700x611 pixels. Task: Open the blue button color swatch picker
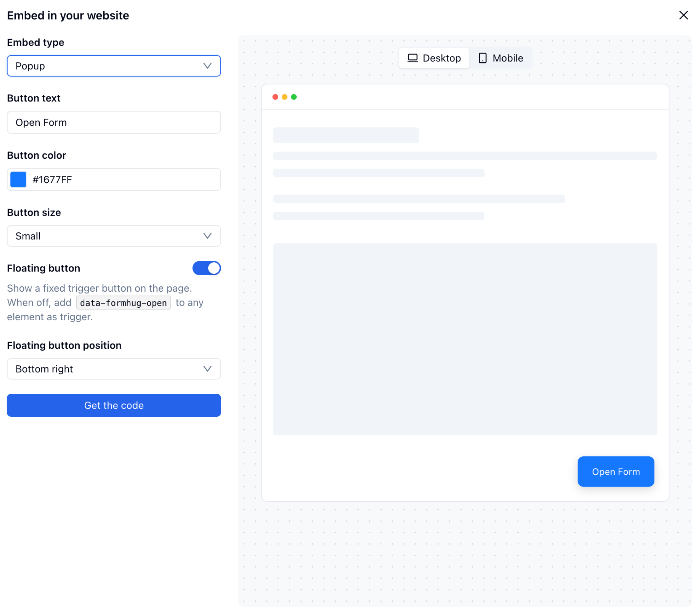(x=18, y=180)
